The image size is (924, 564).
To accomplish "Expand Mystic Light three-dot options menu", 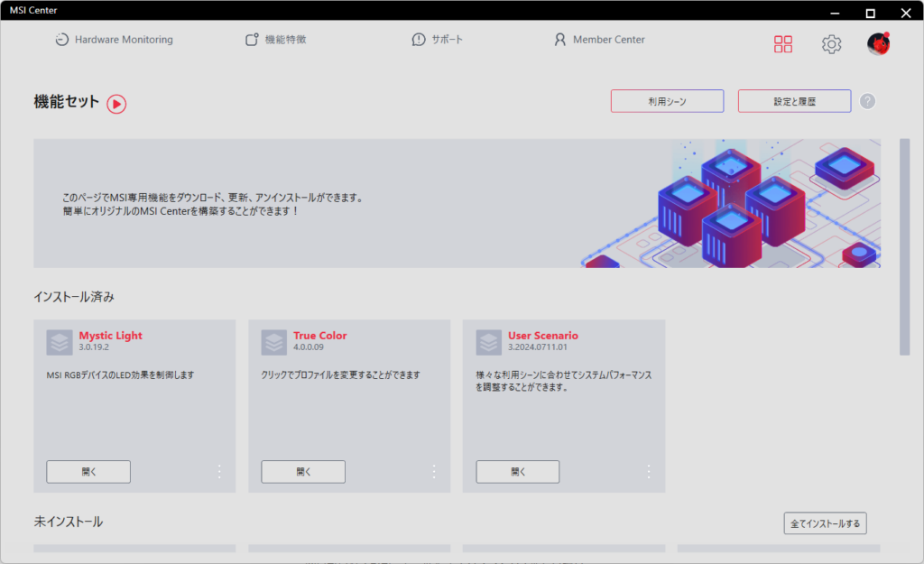I will [218, 471].
